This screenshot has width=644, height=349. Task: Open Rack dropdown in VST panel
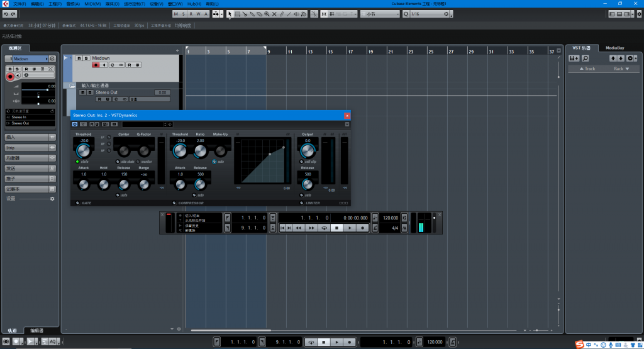pos(621,69)
